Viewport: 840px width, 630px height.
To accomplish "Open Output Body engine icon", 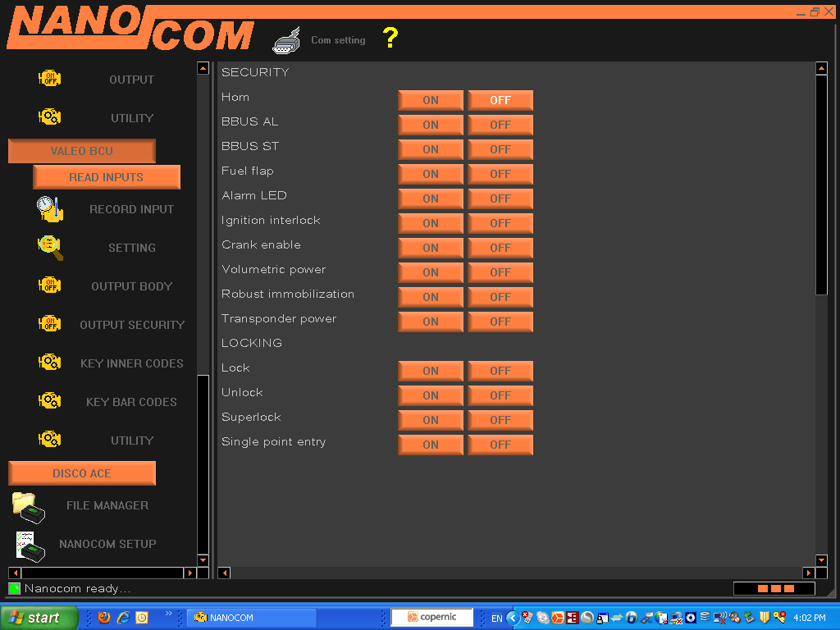I will 50,285.
